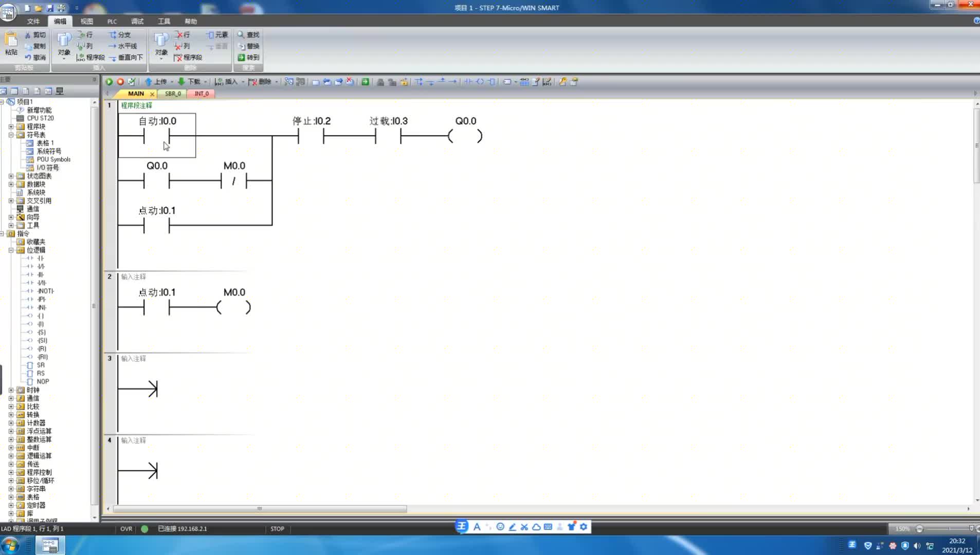The image size is (980, 555).
Task: Click the vertical scrollbar of the editor
Action: [977, 145]
